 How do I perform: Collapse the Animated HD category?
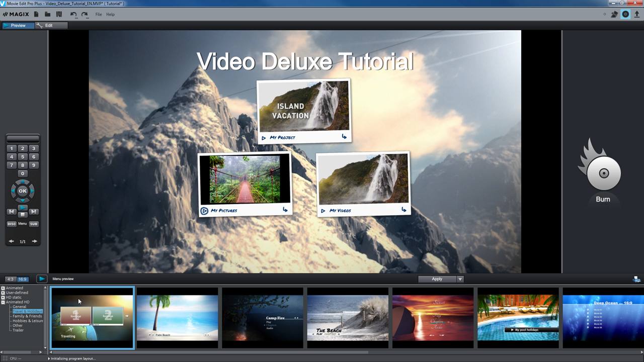point(3,302)
